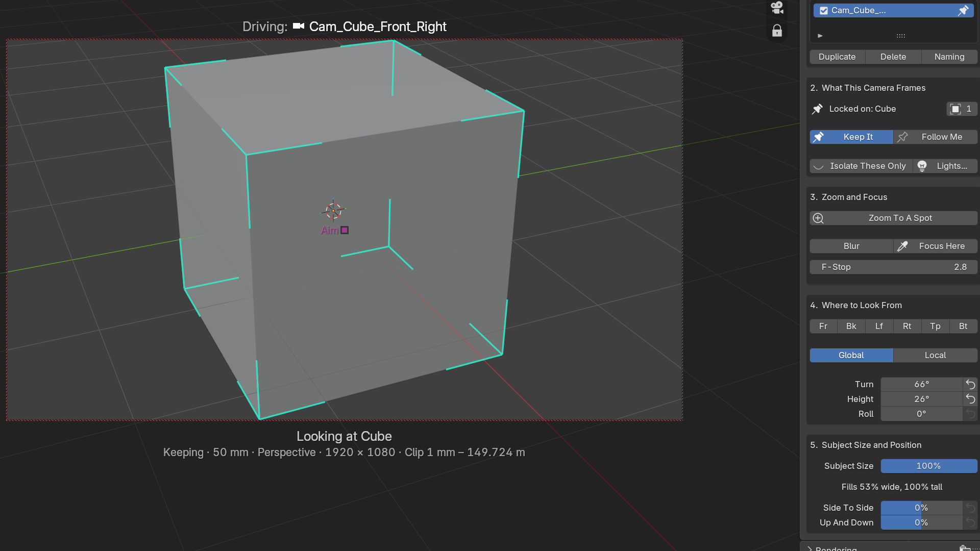
Task: Click the Focus Here eyedropper button
Action: (x=936, y=246)
